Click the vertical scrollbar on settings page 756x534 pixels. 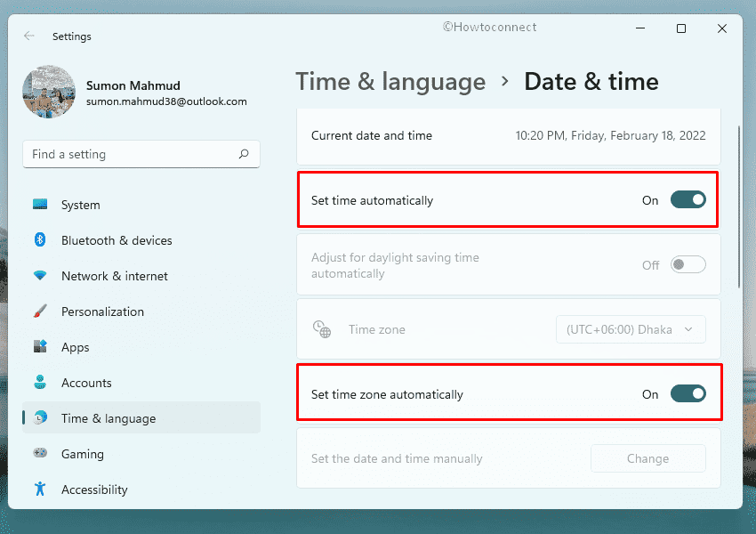click(x=739, y=205)
